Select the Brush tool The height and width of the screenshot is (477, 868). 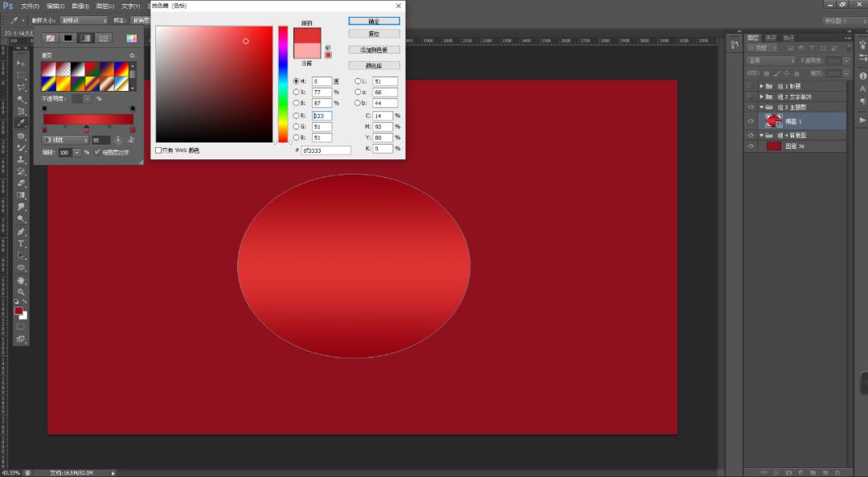click(x=21, y=147)
